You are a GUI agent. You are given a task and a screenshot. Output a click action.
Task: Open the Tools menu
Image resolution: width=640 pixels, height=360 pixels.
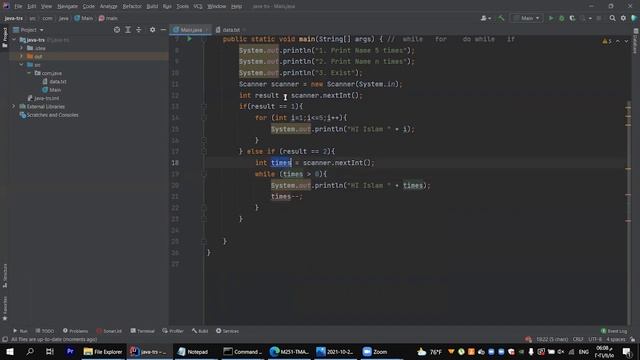click(x=182, y=7)
